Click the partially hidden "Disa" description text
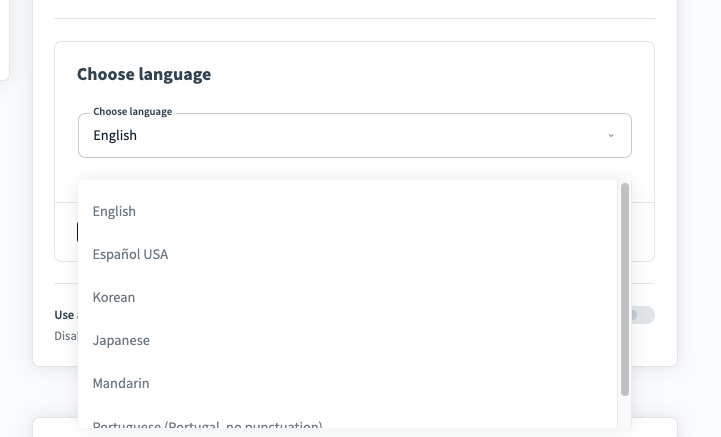This screenshot has width=721, height=437. pyautogui.click(x=65, y=336)
